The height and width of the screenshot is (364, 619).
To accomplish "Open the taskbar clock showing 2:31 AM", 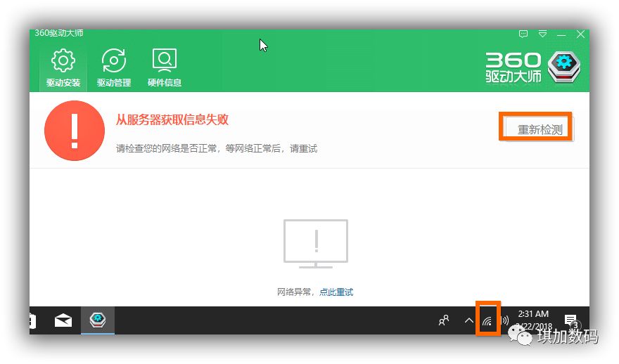I will (534, 320).
